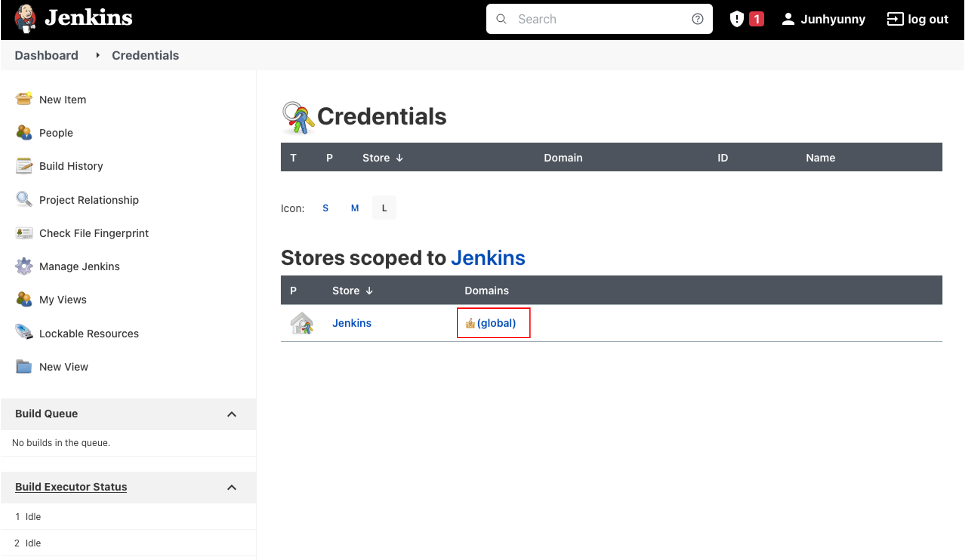This screenshot has height=560, width=965.
Task: Open Project Relationship from sidebar menu
Action: click(x=89, y=200)
